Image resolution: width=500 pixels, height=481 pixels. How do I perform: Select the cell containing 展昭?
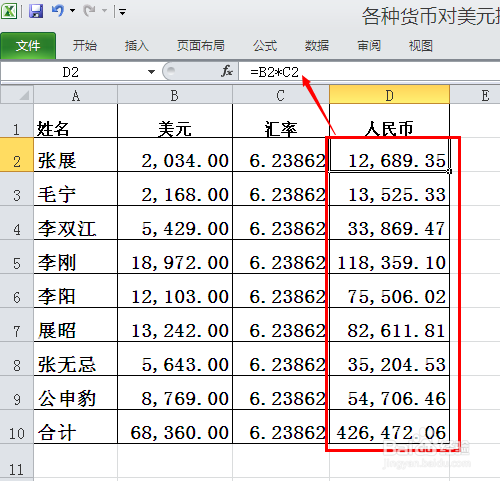pyautogui.click(x=76, y=325)
